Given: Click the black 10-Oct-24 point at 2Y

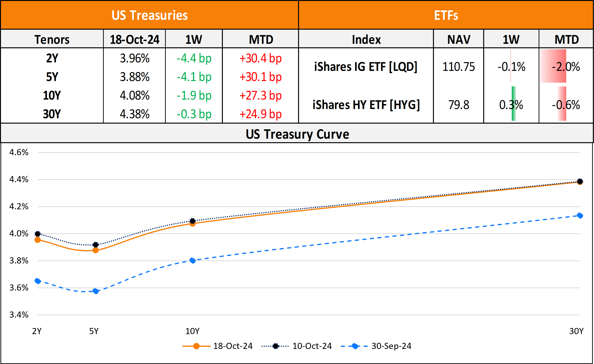Looking at the screenshot, I should point(37,234).
